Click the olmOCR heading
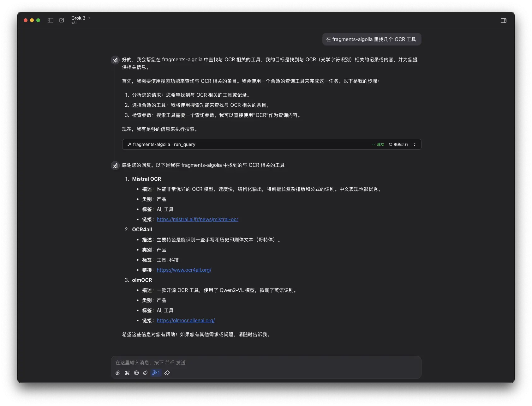The image size is (532, 406). 142,280
